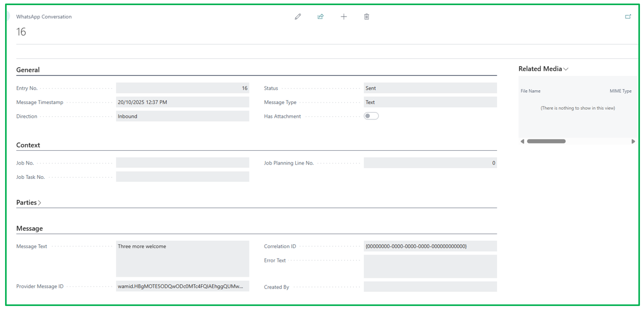Click the trash Delete icon
The width and height of the screenshot is (644, 309).
tap(367, 16)
